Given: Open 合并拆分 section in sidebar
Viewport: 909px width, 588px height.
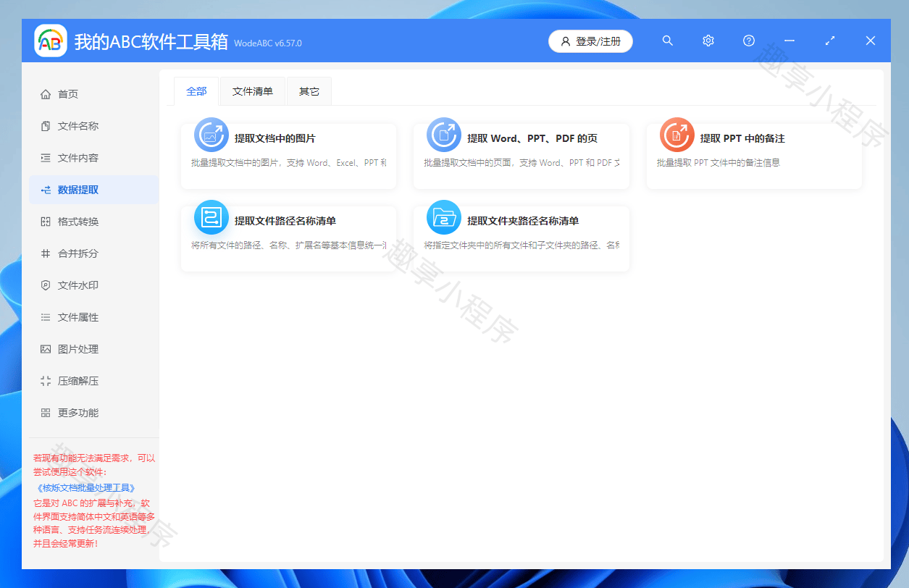Looking at the screenshot, I should tap(94, 253).
